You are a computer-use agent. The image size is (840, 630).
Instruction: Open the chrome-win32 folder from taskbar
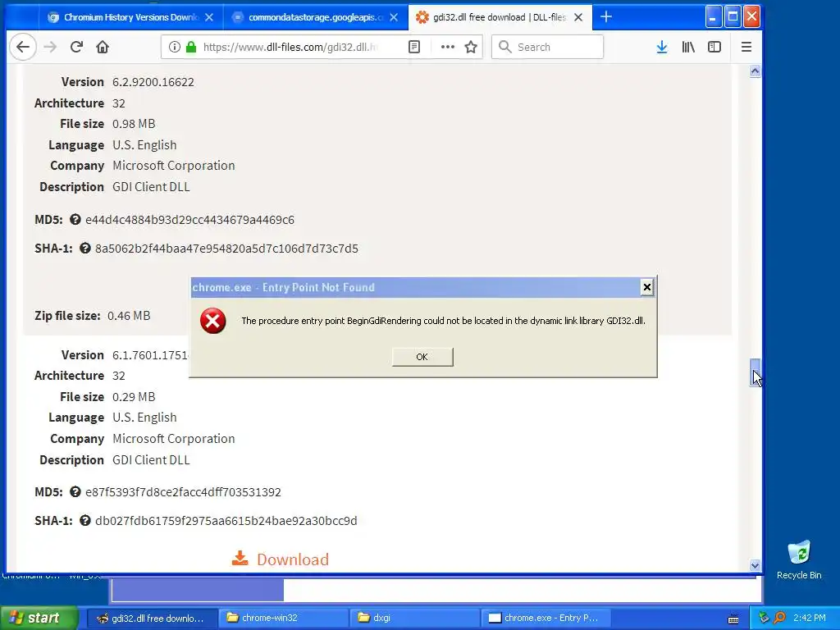point(283,619)
